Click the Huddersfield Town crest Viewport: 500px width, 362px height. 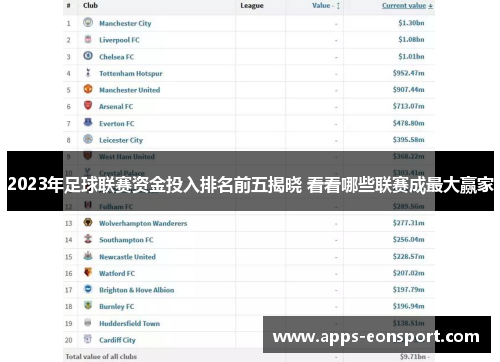click(88, 322)
